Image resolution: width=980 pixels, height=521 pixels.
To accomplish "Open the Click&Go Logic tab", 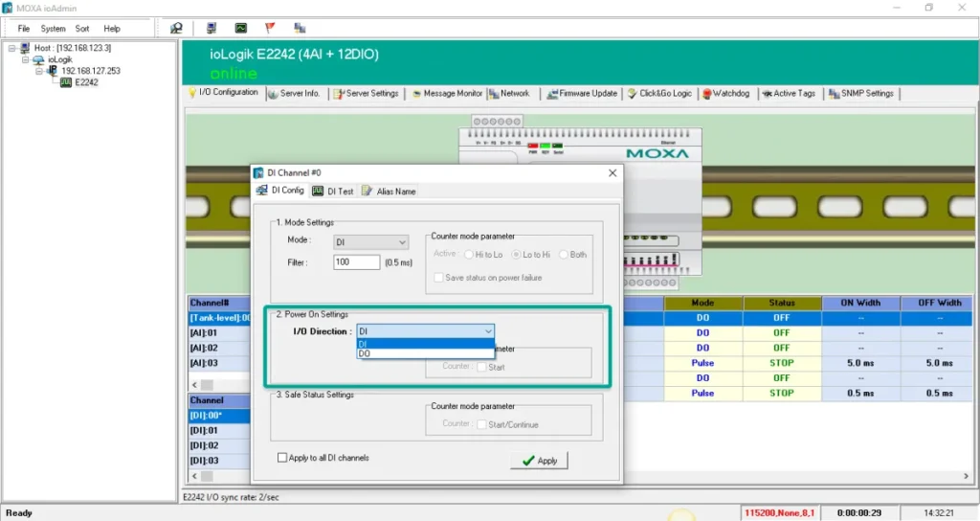I will (659, 93).
